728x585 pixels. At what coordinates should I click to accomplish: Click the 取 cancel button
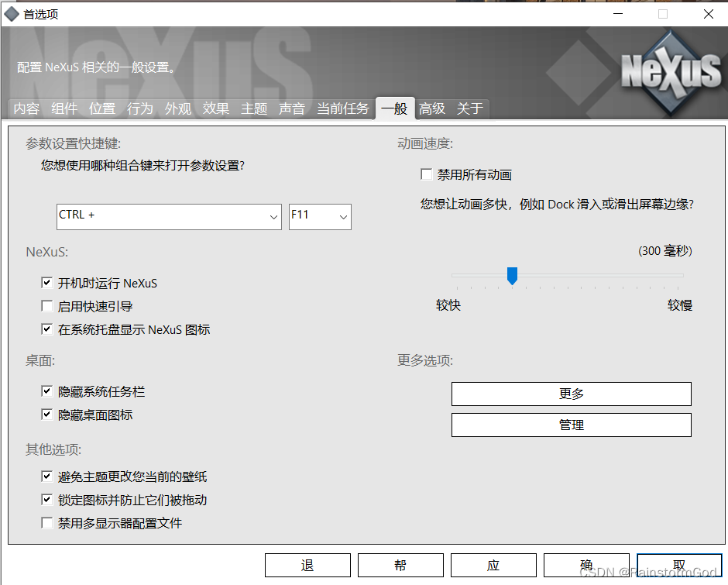(679, 565)
